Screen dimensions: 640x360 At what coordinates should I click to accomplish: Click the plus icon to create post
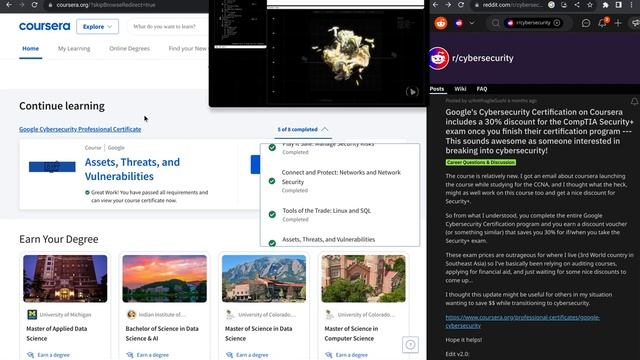tap(618, 23)
